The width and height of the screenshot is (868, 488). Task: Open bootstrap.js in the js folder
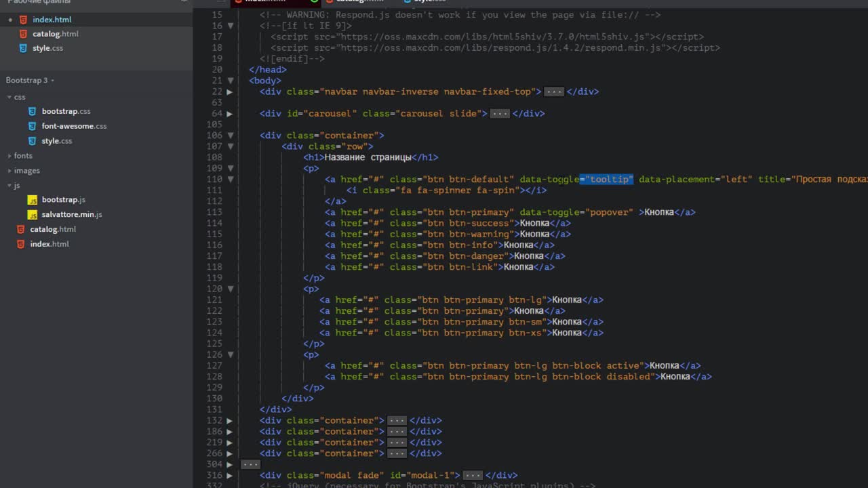point(63,200)
